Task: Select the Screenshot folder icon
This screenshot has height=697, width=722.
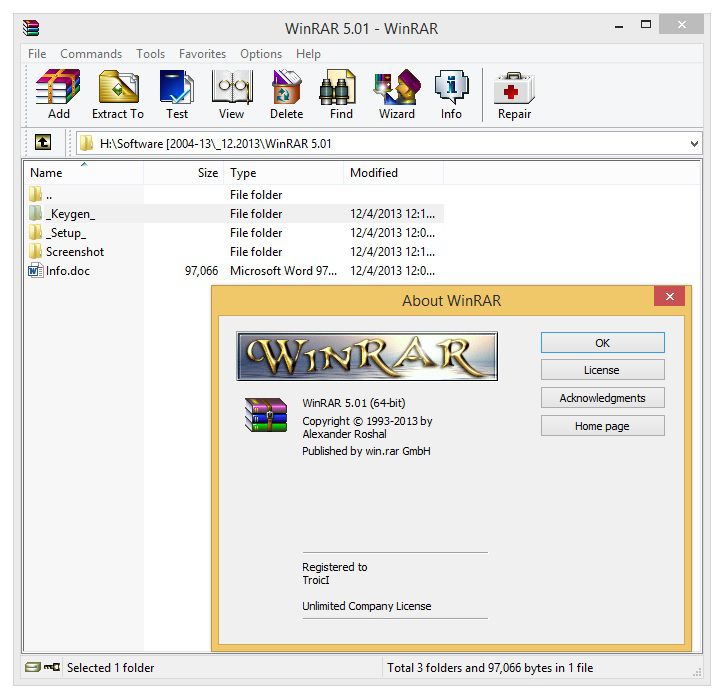Action: pos(35,251)
